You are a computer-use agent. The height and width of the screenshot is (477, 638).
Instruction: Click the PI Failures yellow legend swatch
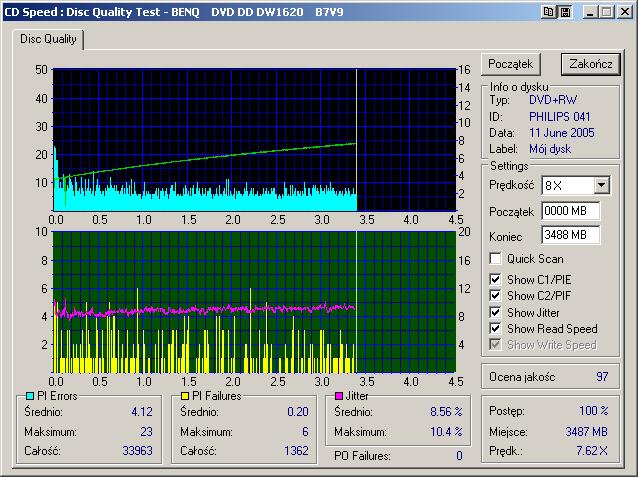point(185,396)
